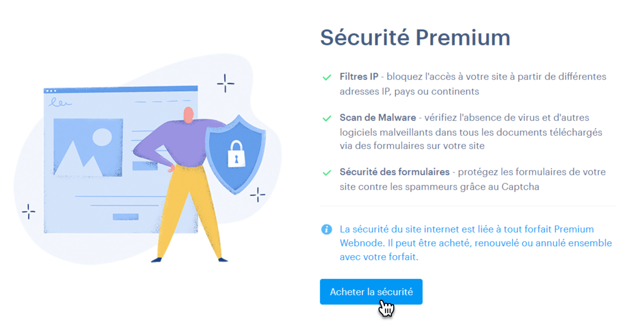Click the checkmark beside Sécurité des formulaires
This screenshot has width=644, height=322.
[x=326, y=173]
